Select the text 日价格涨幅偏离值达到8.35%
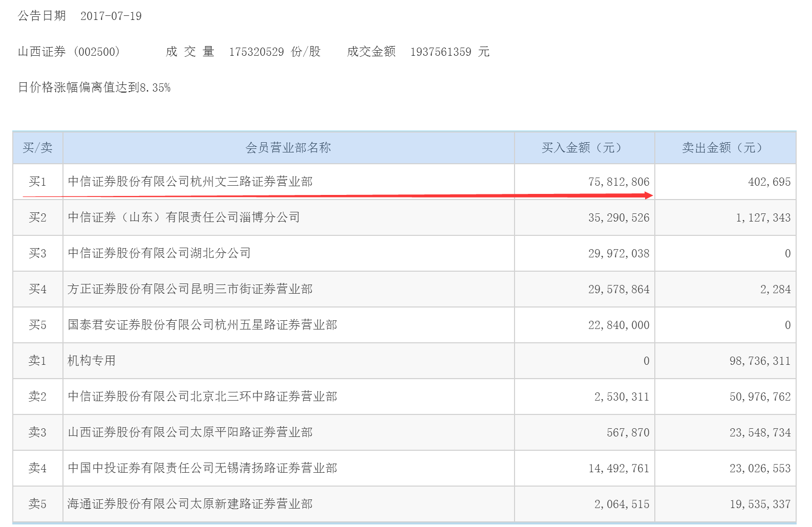812x527 pixels. tap(94, 87)
